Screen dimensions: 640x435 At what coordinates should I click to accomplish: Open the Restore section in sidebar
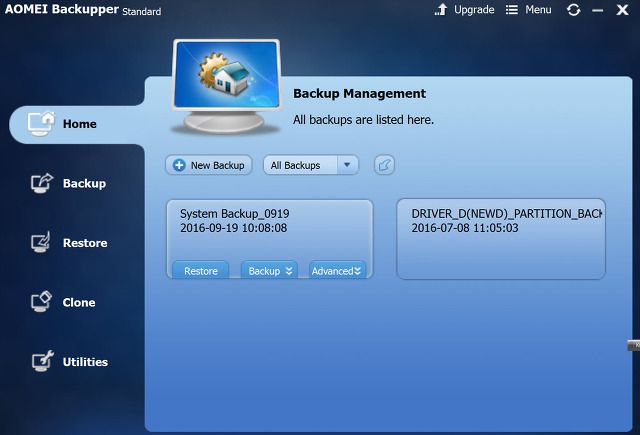[69, 243]
